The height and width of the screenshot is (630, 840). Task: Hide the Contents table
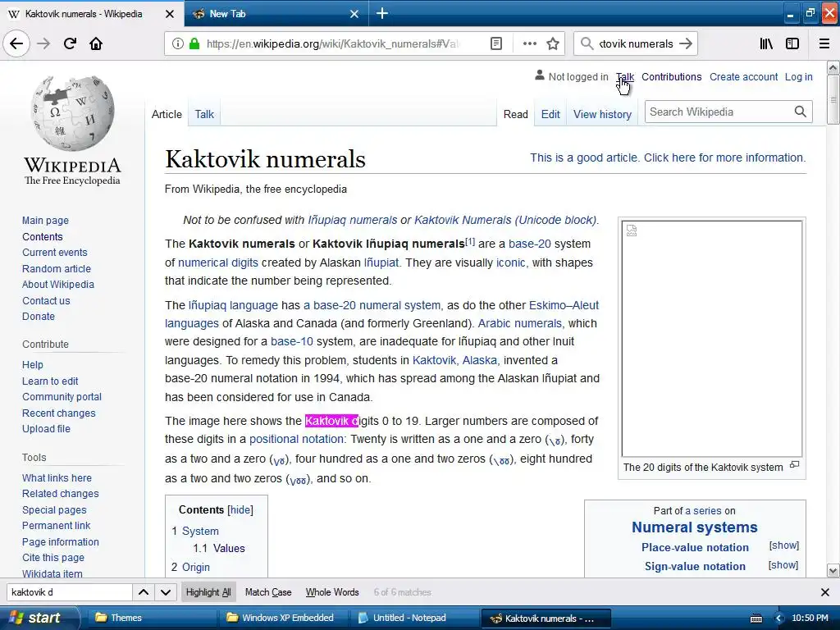click(240, 509)
